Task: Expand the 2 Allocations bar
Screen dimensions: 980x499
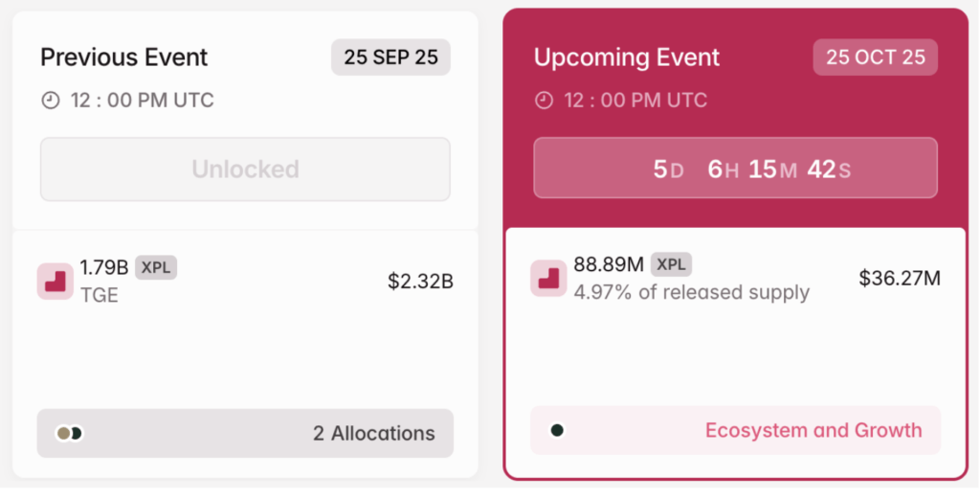Action: (245, 434)
